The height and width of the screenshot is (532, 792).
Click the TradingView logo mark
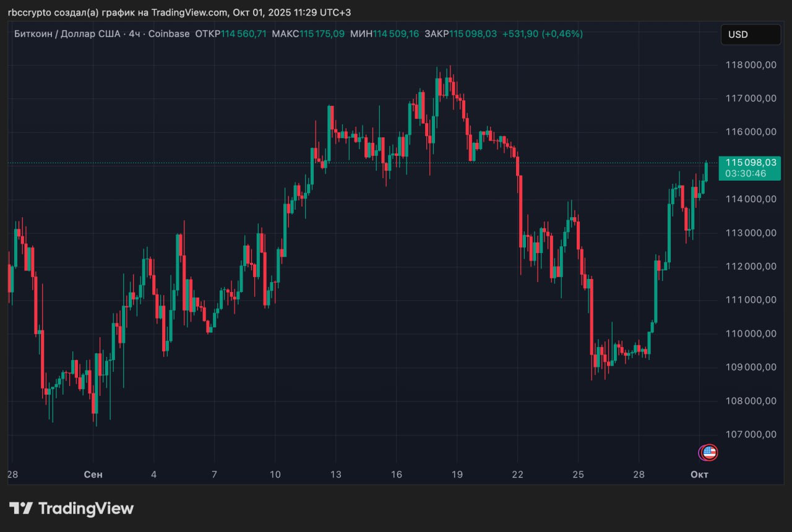tap(20, 508)
